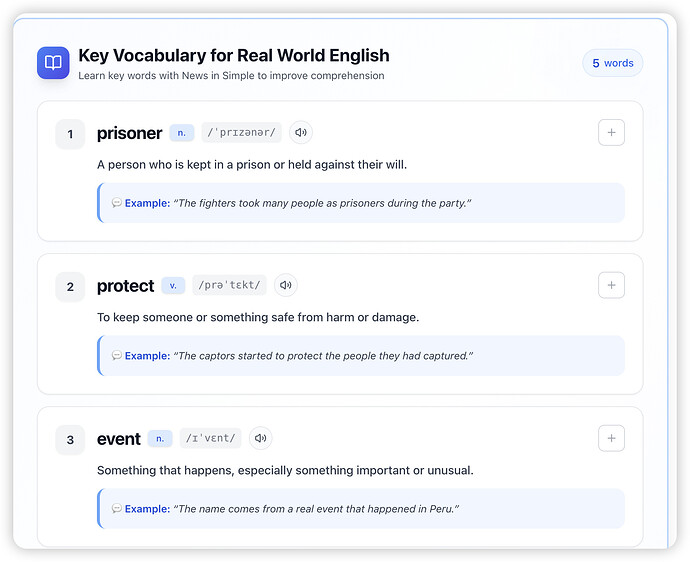Click the phonetic transcription /prəˈtɛkt/
The width and height of the screenshot is (690, 562).
(x=229, y=285)
